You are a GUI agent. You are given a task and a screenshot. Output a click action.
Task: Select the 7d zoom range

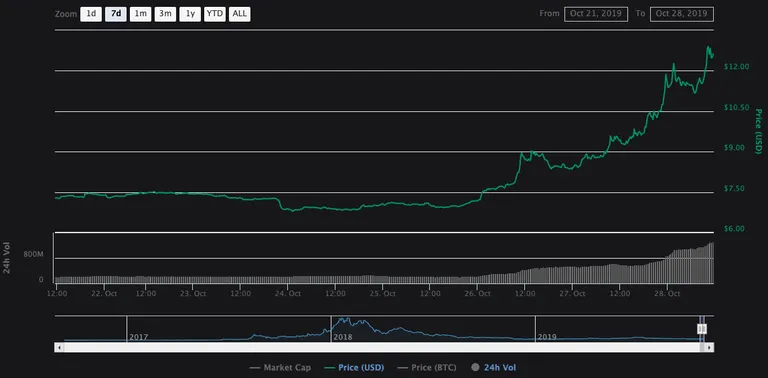coord(116,14)
